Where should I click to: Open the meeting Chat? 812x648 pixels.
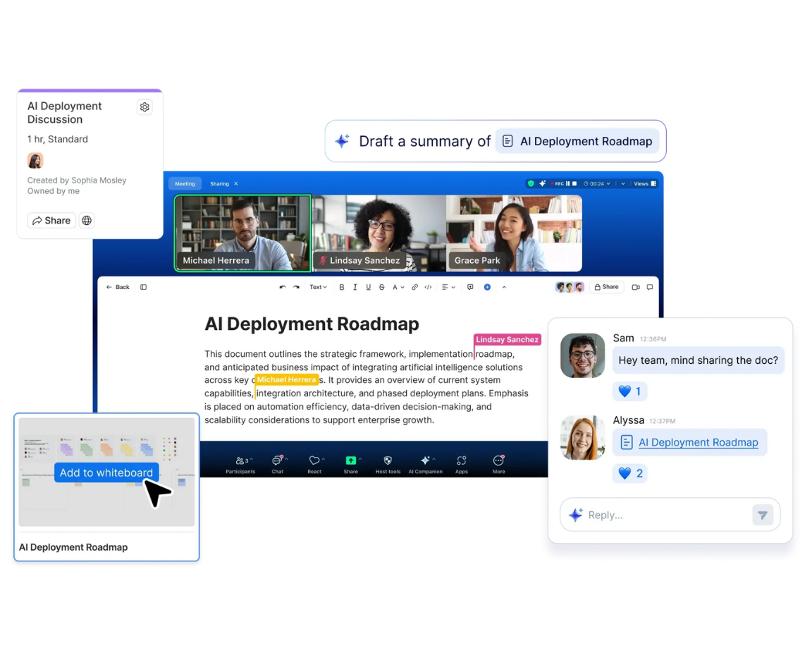pyautogui.click(x=278, y=465)
